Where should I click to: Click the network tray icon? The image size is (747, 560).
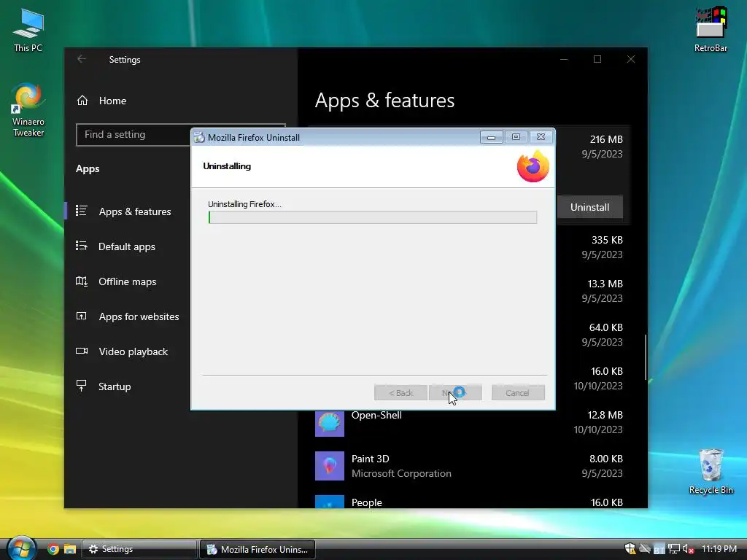point(673,549)
